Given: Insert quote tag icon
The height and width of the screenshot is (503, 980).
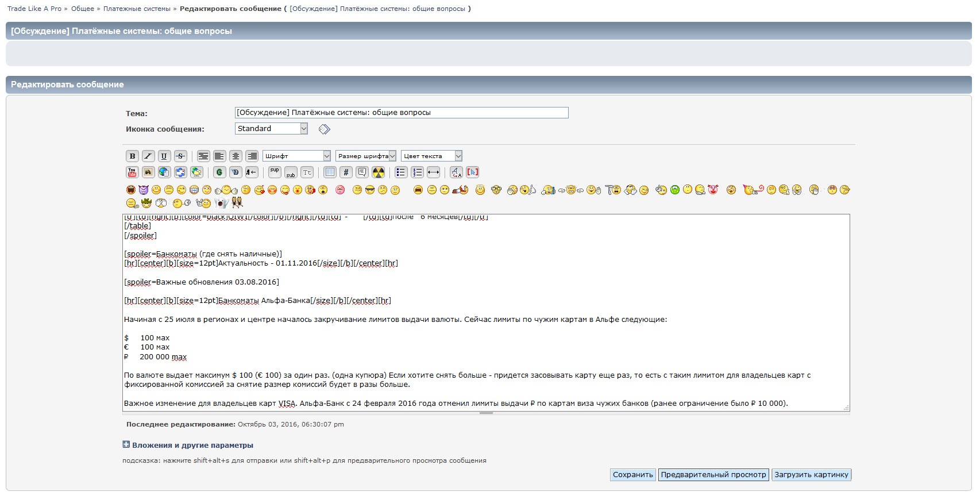Looking at the screenshot, I should [362, 172].
